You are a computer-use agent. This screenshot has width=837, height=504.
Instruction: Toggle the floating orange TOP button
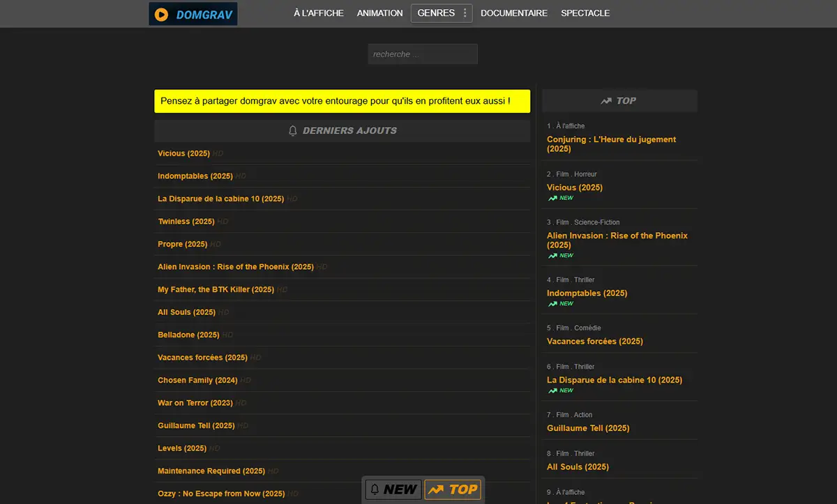click(x=453, y=489)
